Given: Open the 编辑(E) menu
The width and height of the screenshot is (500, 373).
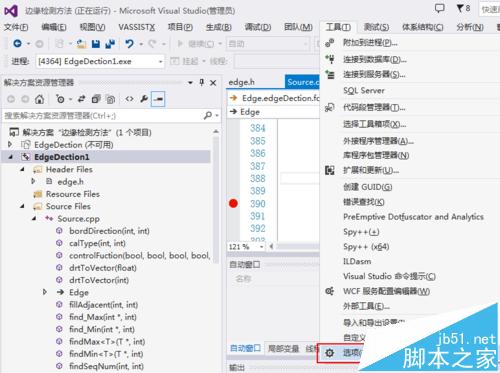Looking at the screenshot, I should [x=54, y=27].
